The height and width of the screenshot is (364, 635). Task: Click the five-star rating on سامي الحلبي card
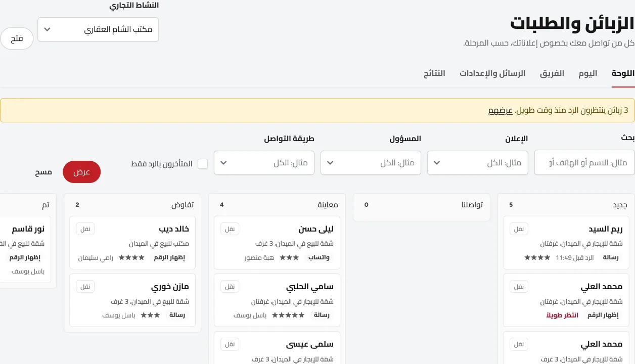pos(288,315)
